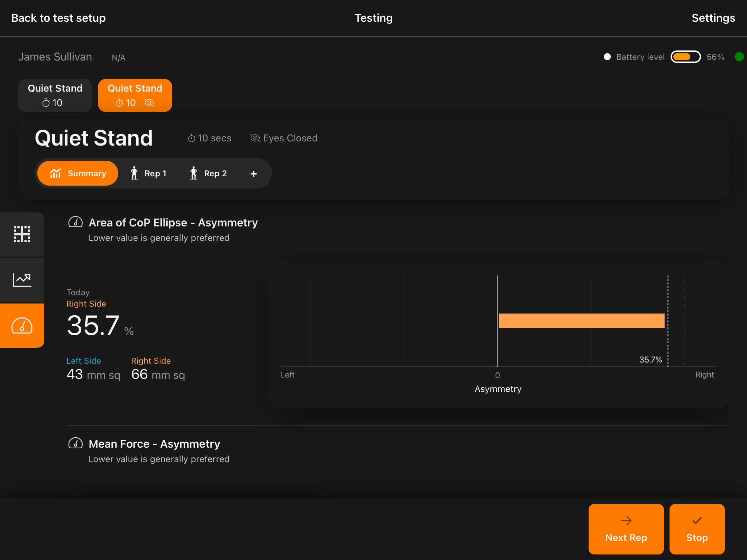Open the first Quiet Stand test chip
This screenshot has width=747, height=560.
[x=55, y=95]
